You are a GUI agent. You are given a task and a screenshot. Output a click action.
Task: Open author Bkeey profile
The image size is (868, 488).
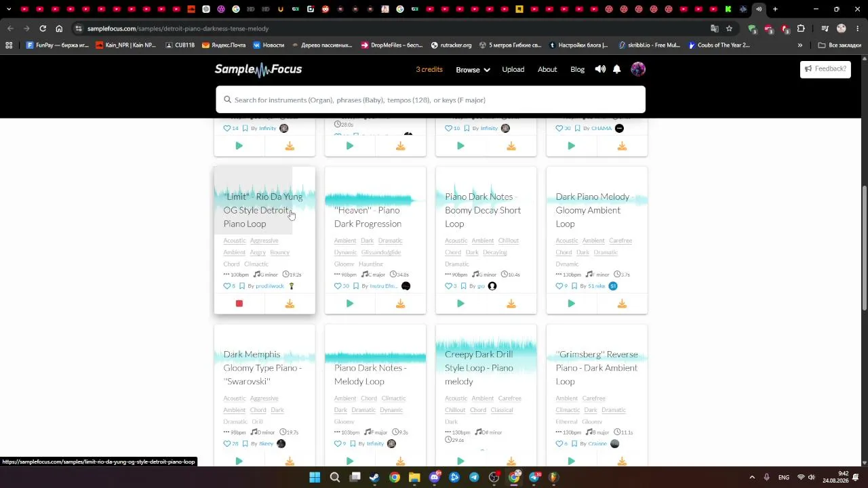pyautogui.click(x=267, y=444)
